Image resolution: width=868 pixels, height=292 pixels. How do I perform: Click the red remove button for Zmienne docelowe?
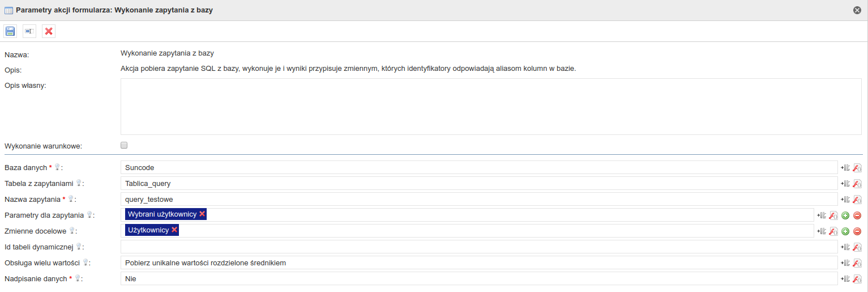[x=857, y=231]
